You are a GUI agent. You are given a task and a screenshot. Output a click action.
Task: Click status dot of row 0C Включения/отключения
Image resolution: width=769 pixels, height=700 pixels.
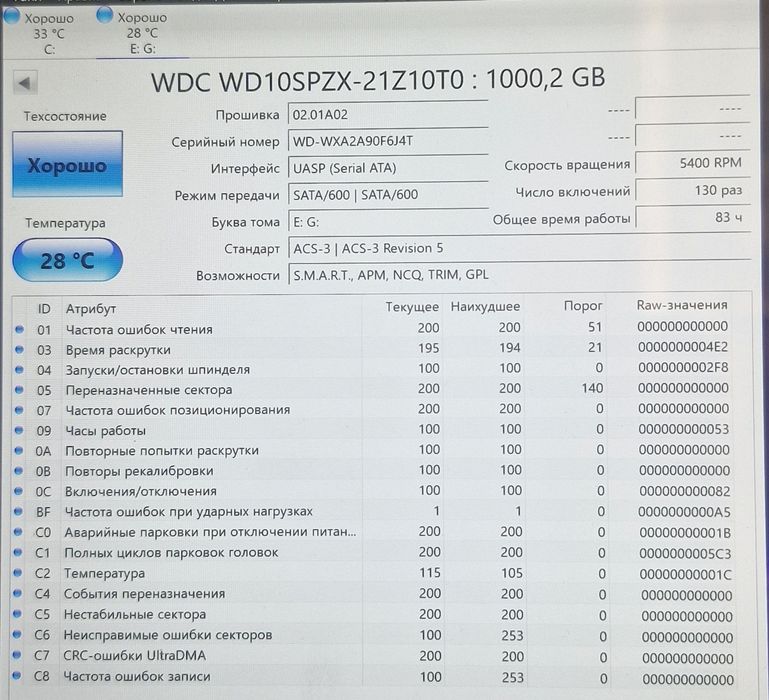pos(18,491)
